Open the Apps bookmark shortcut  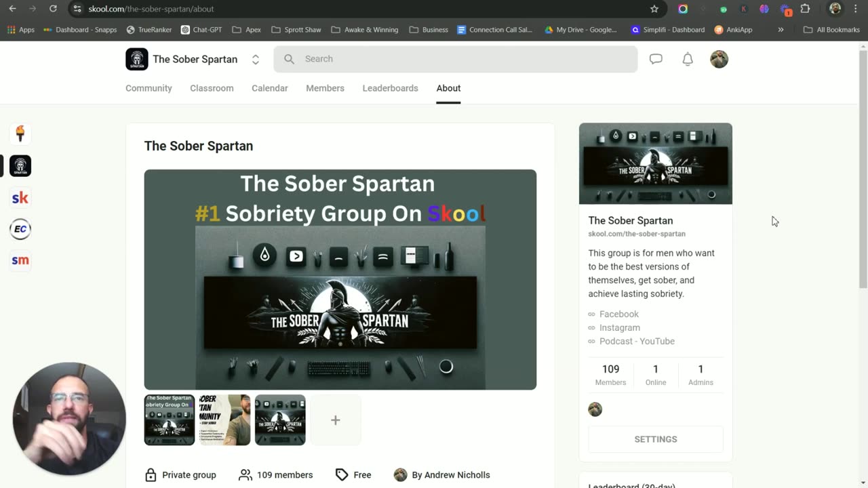pos(21,30)
